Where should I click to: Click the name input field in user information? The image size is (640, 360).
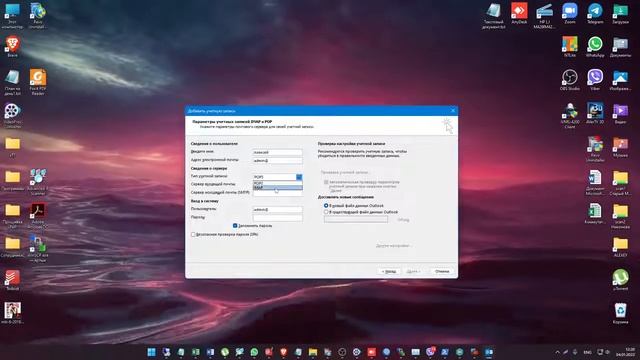pyautogui.click(x=278, y=152)
